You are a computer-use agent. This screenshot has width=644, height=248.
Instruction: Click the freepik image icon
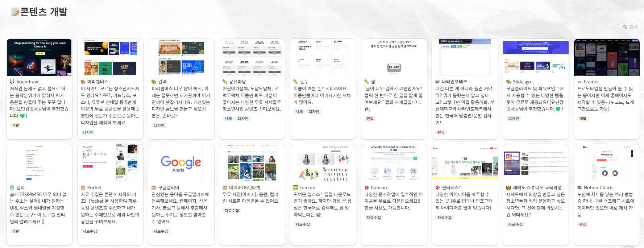click(x=296, y=188)
